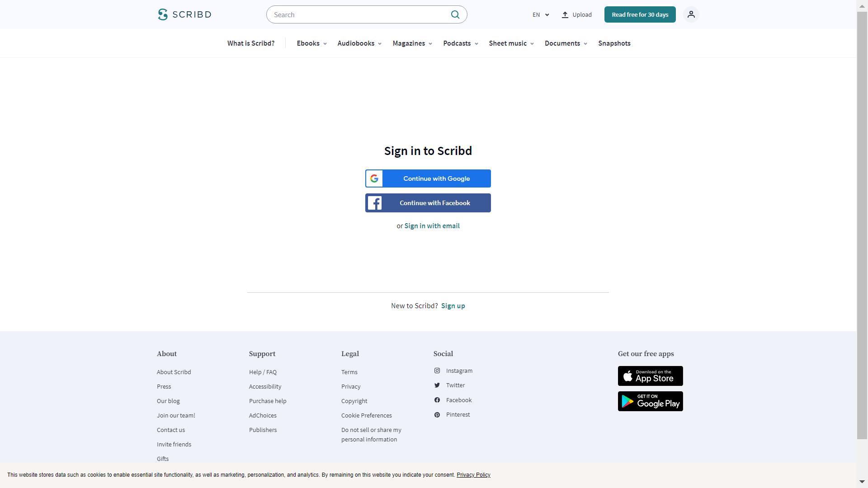This screenshot has height=488, width=868.
Task: Open the Gifts footer link
Action: tap(163, 459)
